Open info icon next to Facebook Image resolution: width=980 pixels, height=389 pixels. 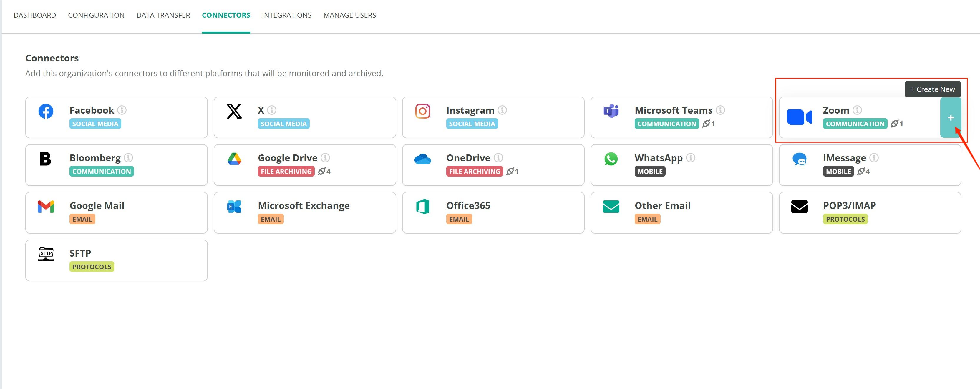pyautogui.click(x=122, y=110)
